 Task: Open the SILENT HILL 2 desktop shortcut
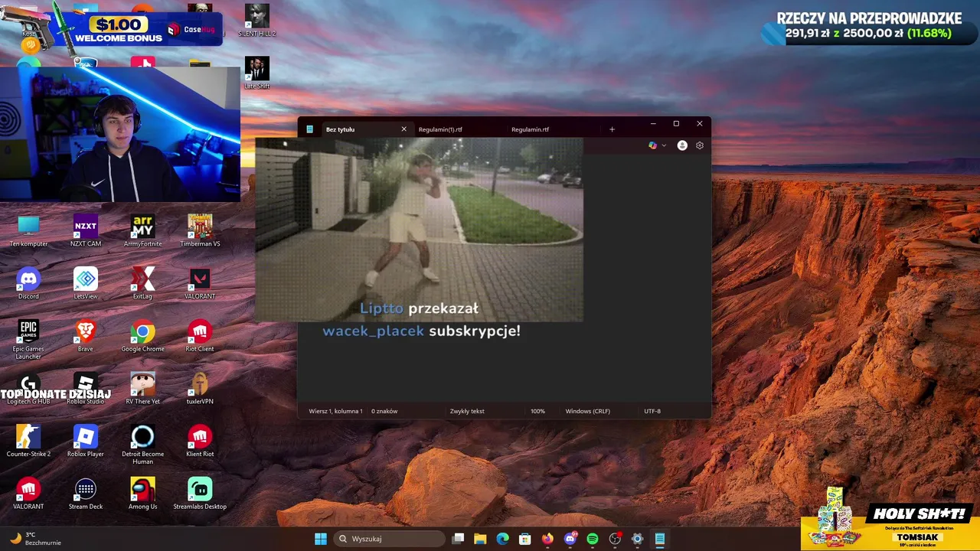pyautogui.click(x=257, y=21)
